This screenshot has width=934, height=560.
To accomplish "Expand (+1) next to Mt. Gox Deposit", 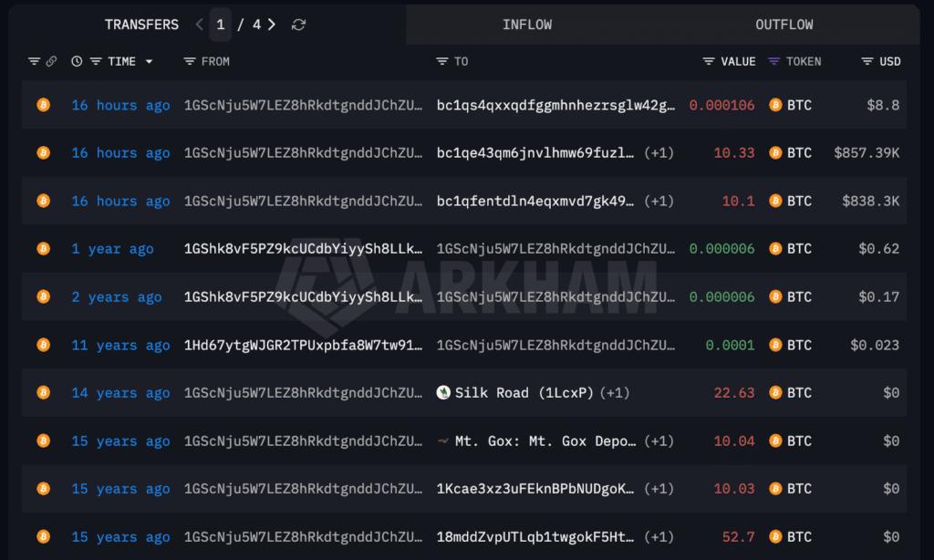I will click(x=659, y=441).
